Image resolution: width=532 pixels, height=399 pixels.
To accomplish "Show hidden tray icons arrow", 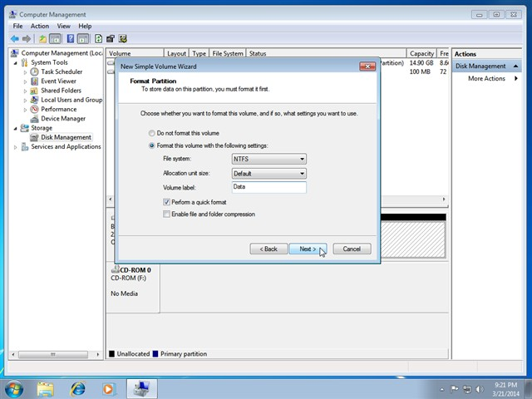I will (441, 390).
